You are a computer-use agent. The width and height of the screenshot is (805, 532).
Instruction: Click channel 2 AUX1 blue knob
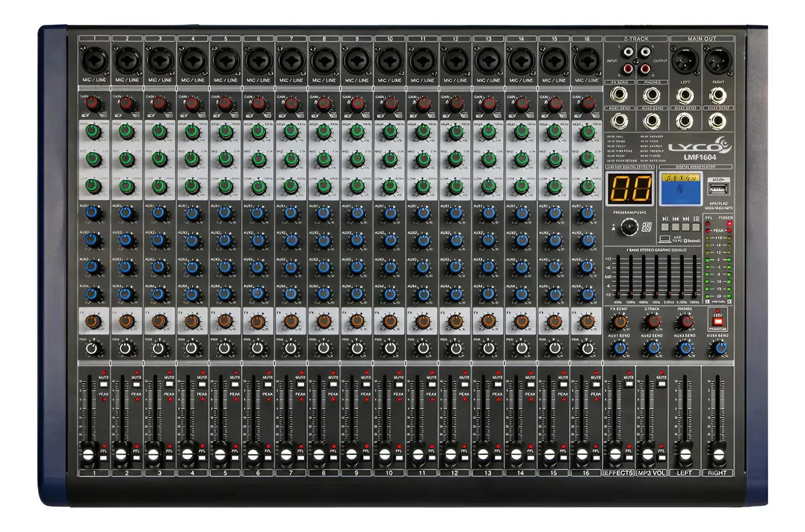pos(125,213)
